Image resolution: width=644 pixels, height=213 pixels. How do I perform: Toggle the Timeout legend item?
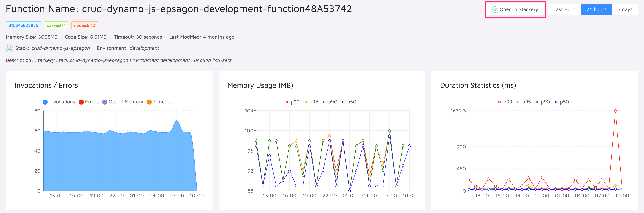pos(159,102)
